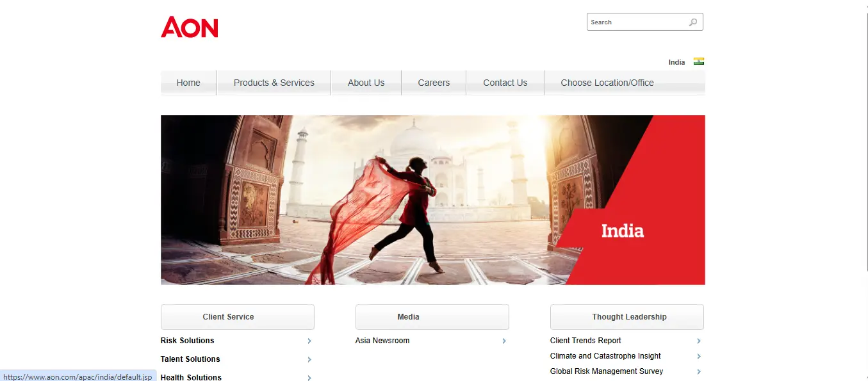Click the AON logo
The width and height of the screenshot is (868, 381).
click(189, 27)
